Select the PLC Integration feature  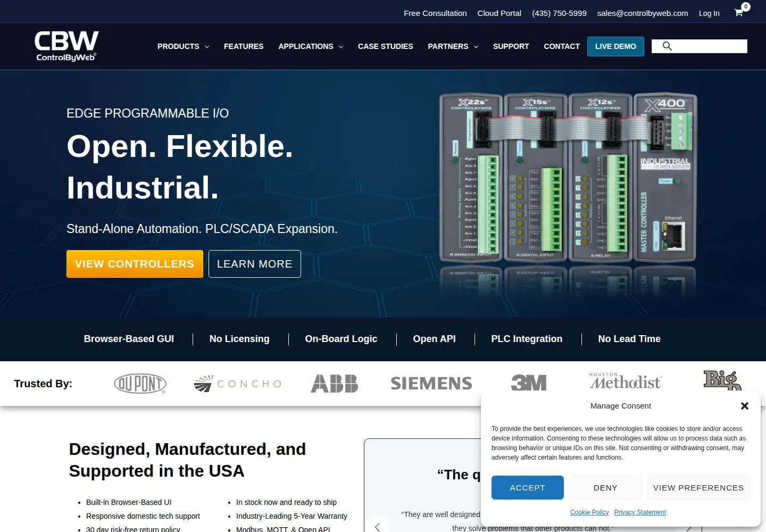[x=527, y=339]
